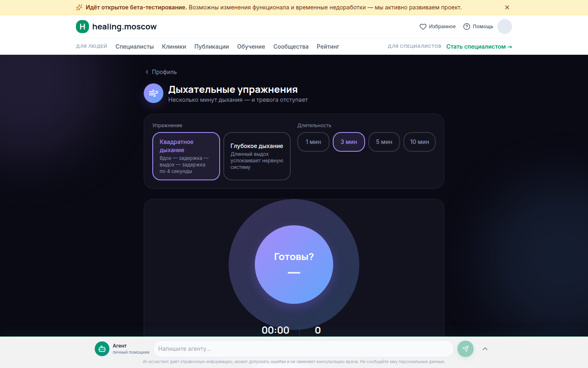This screenshot has height=368, width=588.
Task: Click the heart Favorites icon
Action: coord(423,27)
